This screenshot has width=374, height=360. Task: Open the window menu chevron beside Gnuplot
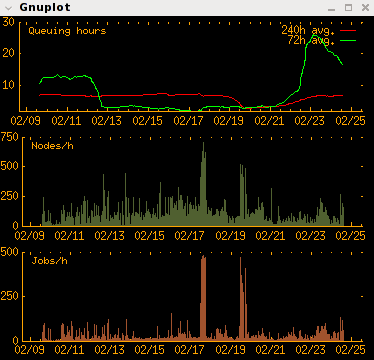(x=9, y=8)
